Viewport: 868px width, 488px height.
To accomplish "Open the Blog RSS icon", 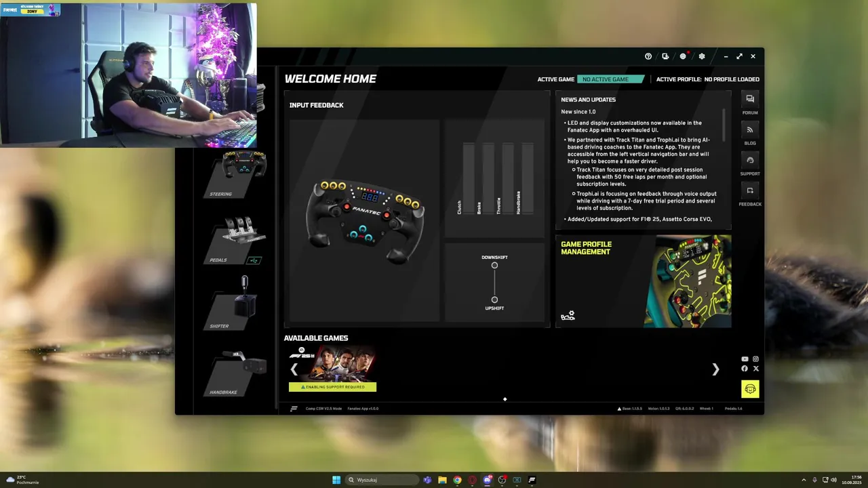I will (x=750, y=129).
